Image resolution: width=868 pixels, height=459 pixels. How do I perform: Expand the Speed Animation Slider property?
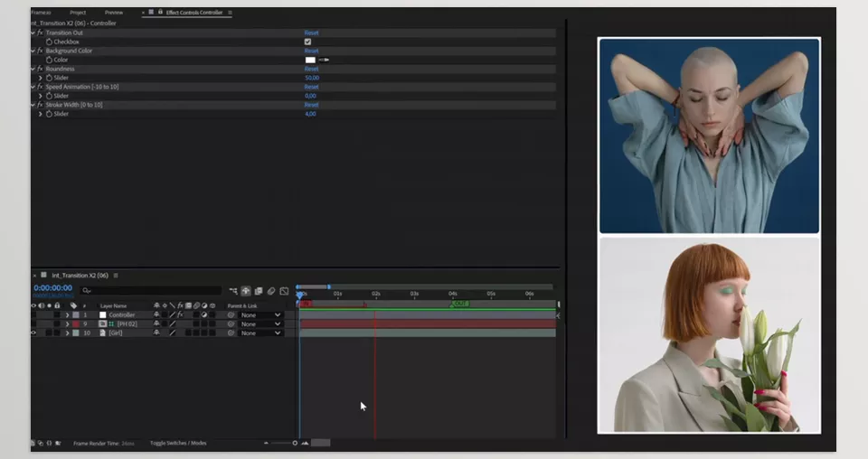click(x=41, y=96)
